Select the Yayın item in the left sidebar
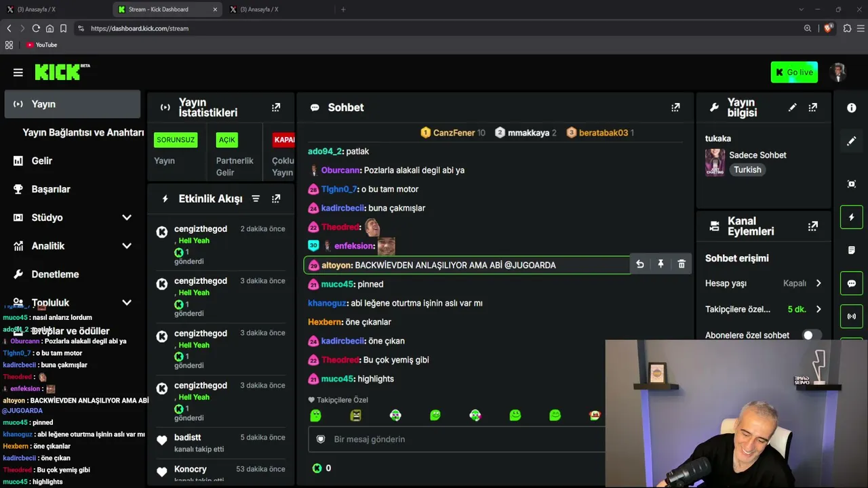 click(x=73, y=104)
